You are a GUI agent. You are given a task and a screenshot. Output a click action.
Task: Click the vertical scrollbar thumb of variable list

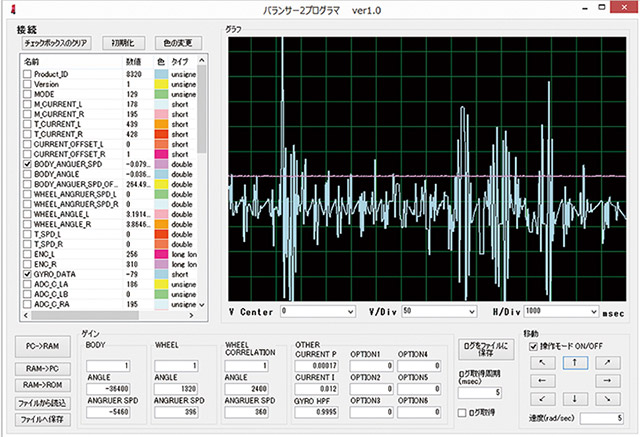(x=202, y=109)
